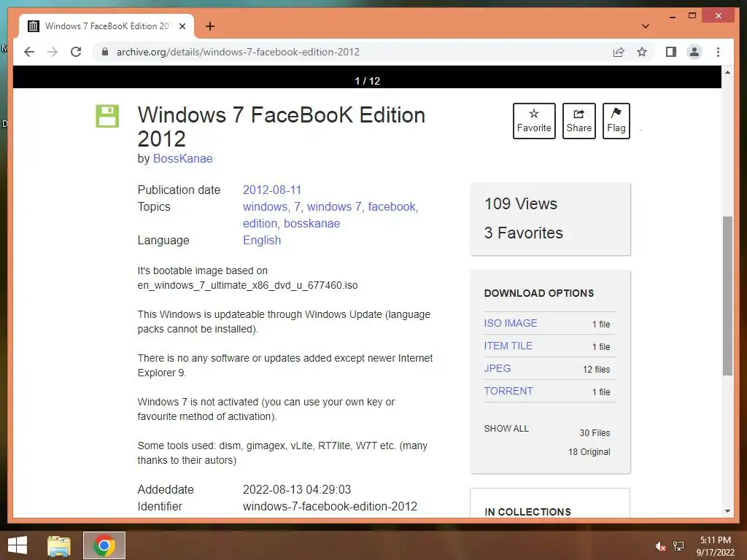Click the muted volume tray icon
Screen dimensions: 747x560
point(660,546)
